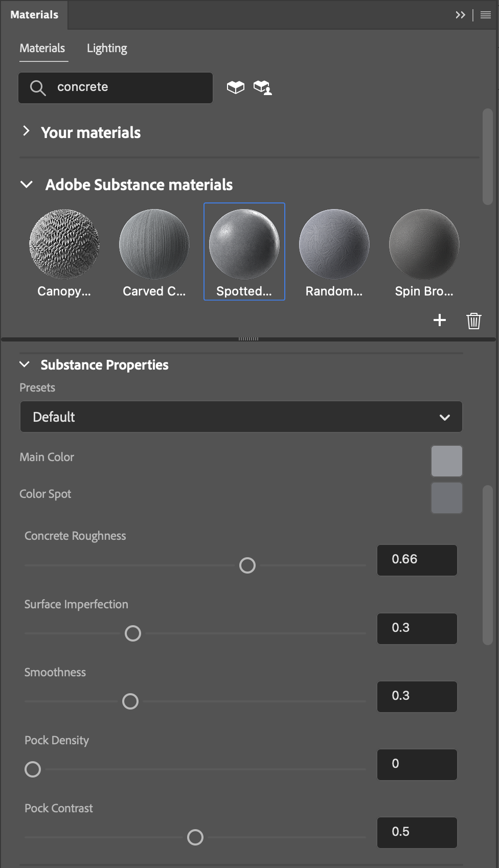Choose the Carved C... material sphere
The image size is (499, 868).
point(154,244)
